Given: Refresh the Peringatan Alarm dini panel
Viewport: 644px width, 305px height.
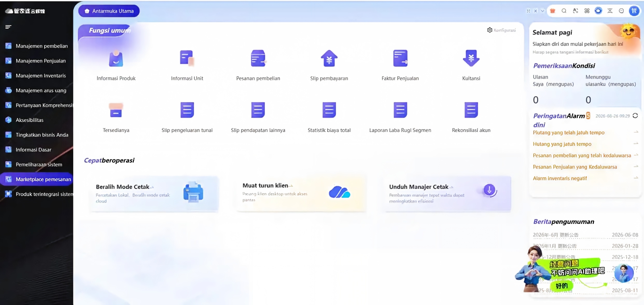Looking at the screenshot, I should [635, 116].
